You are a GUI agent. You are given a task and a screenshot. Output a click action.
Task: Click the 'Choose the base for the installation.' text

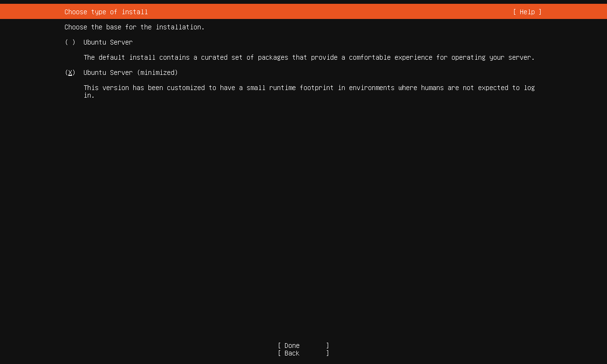coord(135,27)
